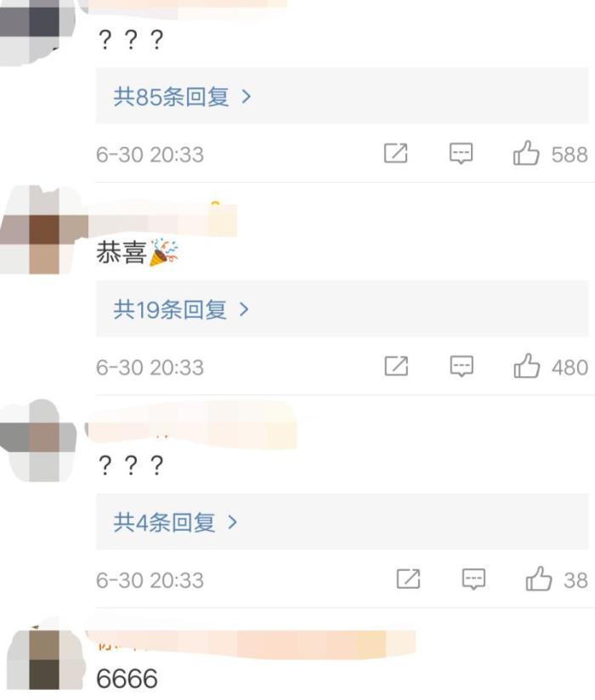Select the 6666 comment text
Image resolution: width=595 pixels, height=700 pixels.
127,679
